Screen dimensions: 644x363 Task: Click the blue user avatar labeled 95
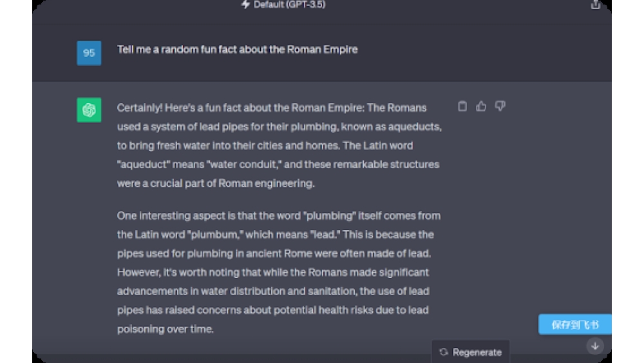tap(89, 53)
